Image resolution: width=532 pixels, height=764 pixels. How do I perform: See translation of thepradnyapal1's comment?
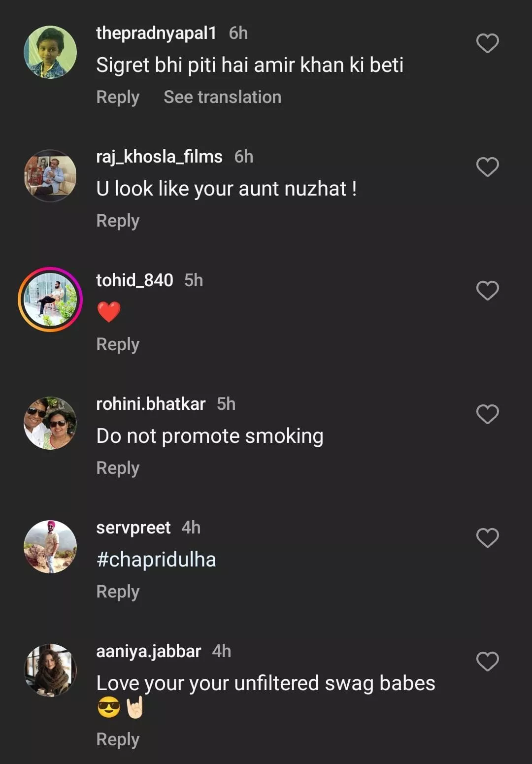point(222,97)
